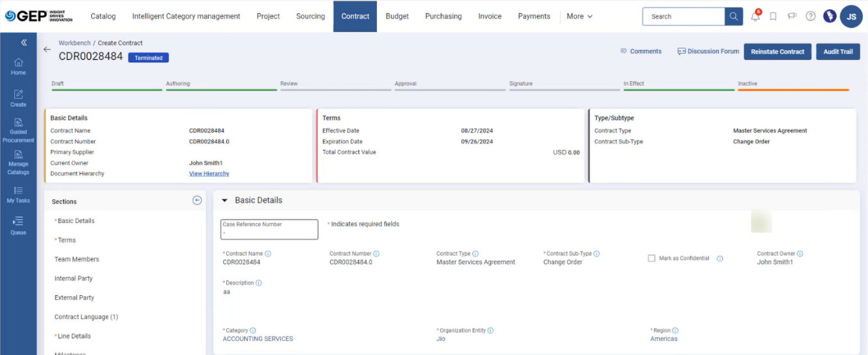Click the notifications bell icon
This screenshot has width=868, height=355.
755,17
